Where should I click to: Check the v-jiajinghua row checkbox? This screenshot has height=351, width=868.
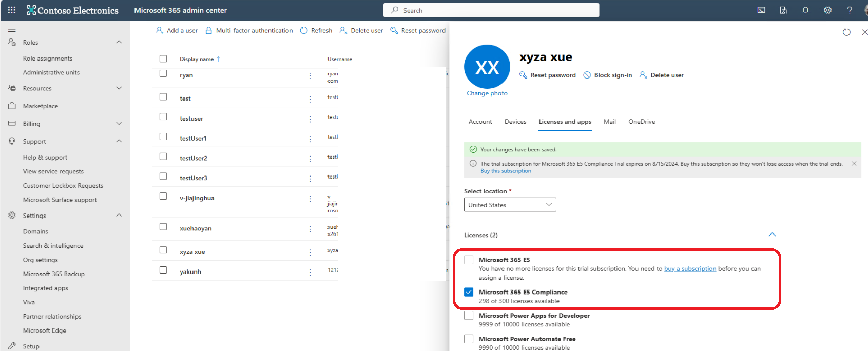tap(163, 196)
